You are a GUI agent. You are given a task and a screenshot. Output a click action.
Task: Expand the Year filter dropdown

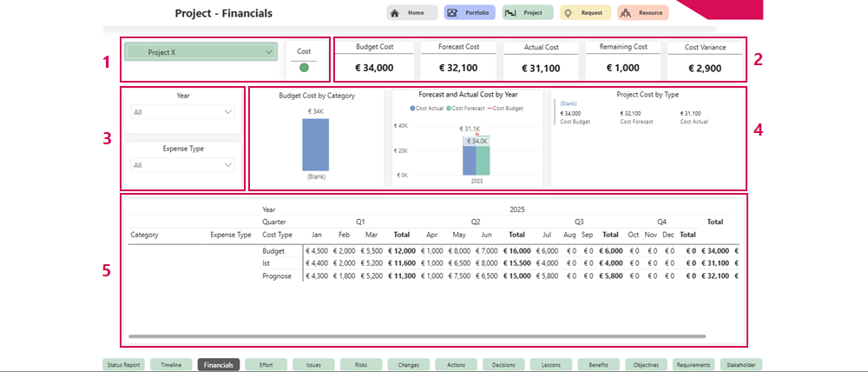(x=182, y=112)
